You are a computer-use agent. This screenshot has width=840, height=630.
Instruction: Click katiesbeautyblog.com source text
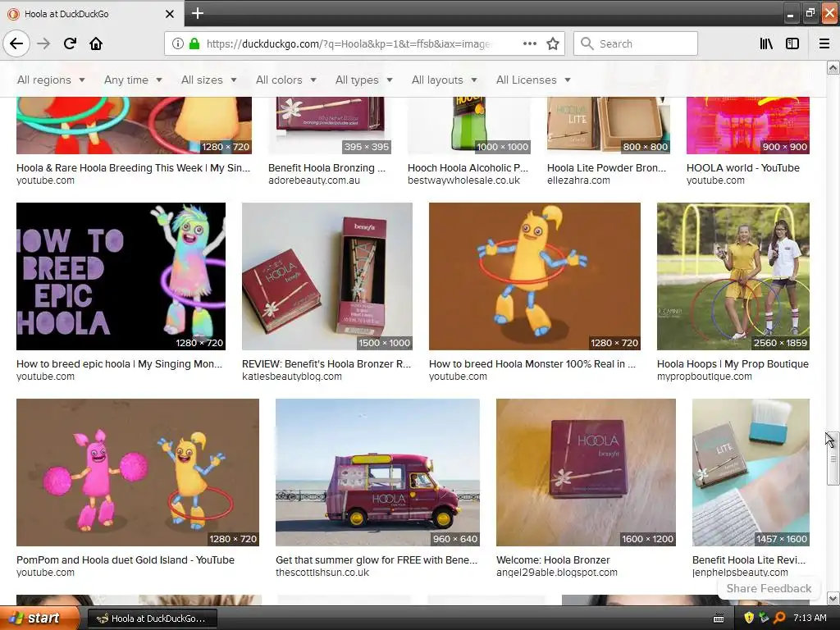pos(292,376)
